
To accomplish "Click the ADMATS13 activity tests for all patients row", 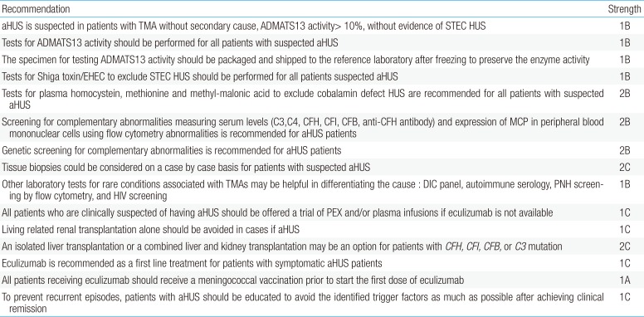I will [x=322, y=42].
